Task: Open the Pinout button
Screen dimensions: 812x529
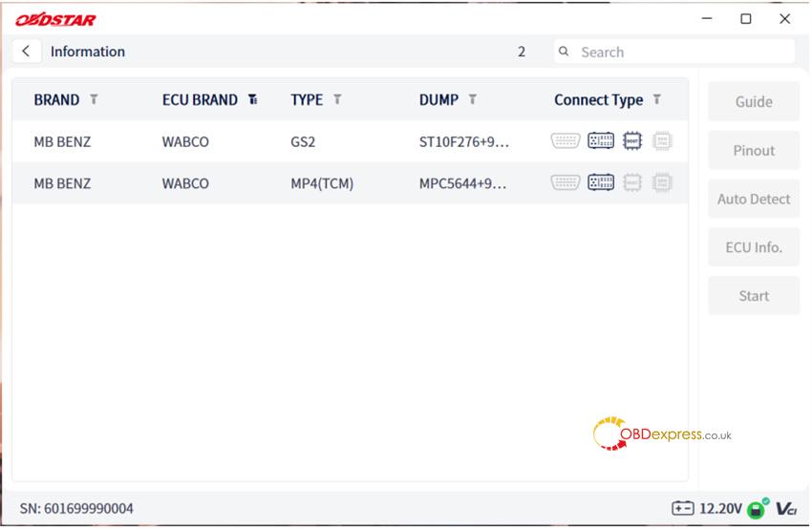Action: pyautogui.click(x=754, y=150)
